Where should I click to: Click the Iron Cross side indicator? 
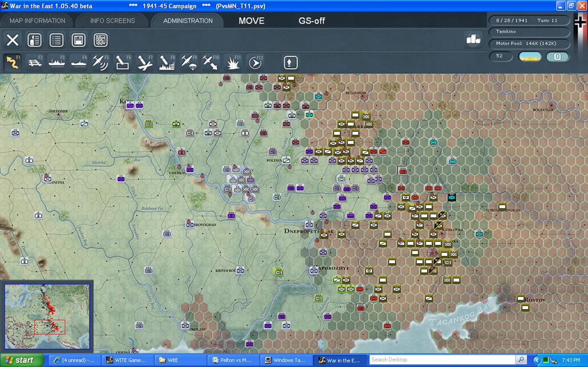[x=580, y=22]
